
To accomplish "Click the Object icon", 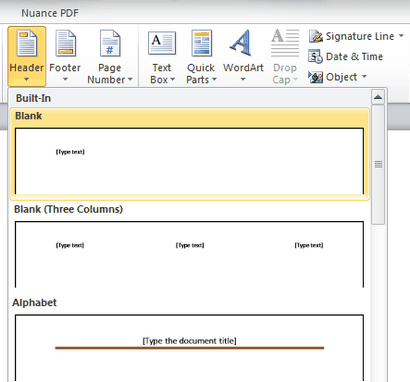I will click(x=315, y=77).
